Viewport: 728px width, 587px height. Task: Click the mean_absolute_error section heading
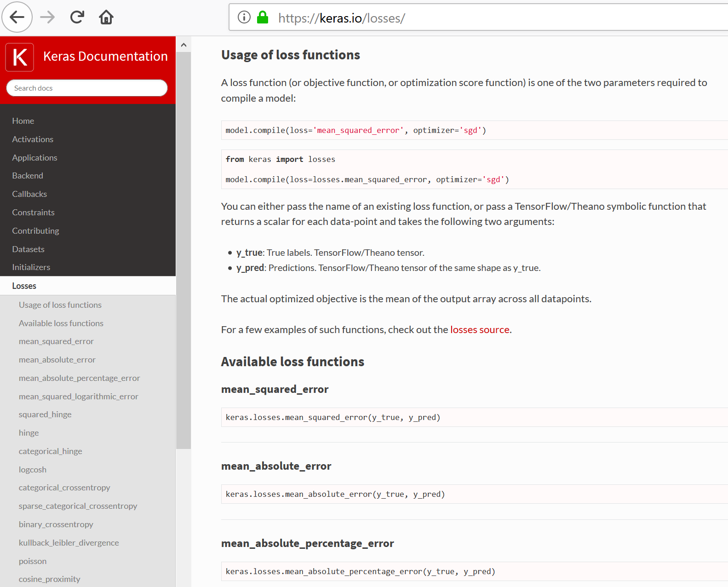tap(276, 466)
